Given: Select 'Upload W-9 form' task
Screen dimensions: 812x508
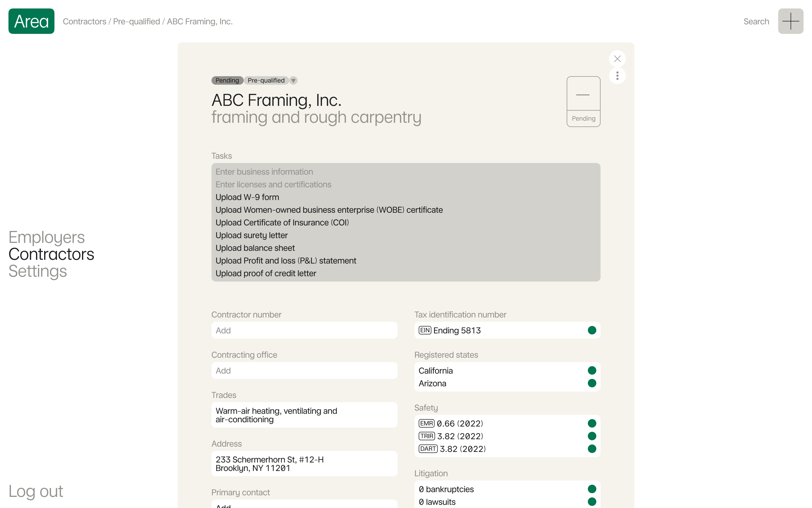Looking at the screenshot, I should (x=406, y=197).
